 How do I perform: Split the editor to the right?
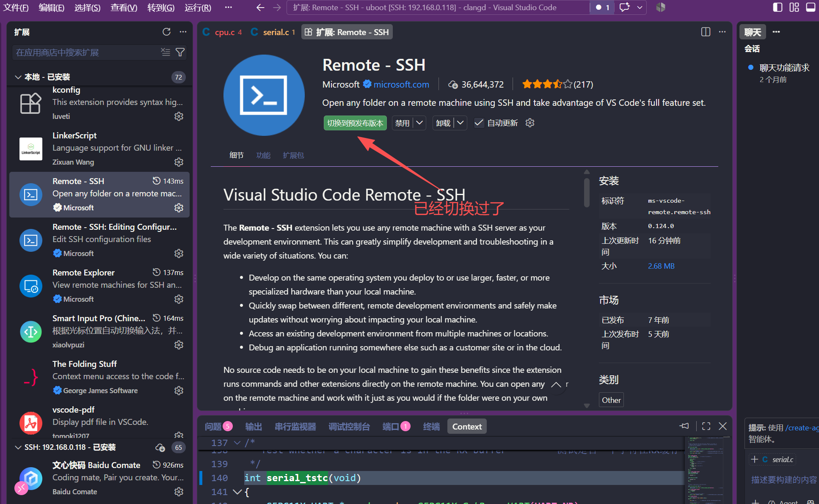(706, 32)
